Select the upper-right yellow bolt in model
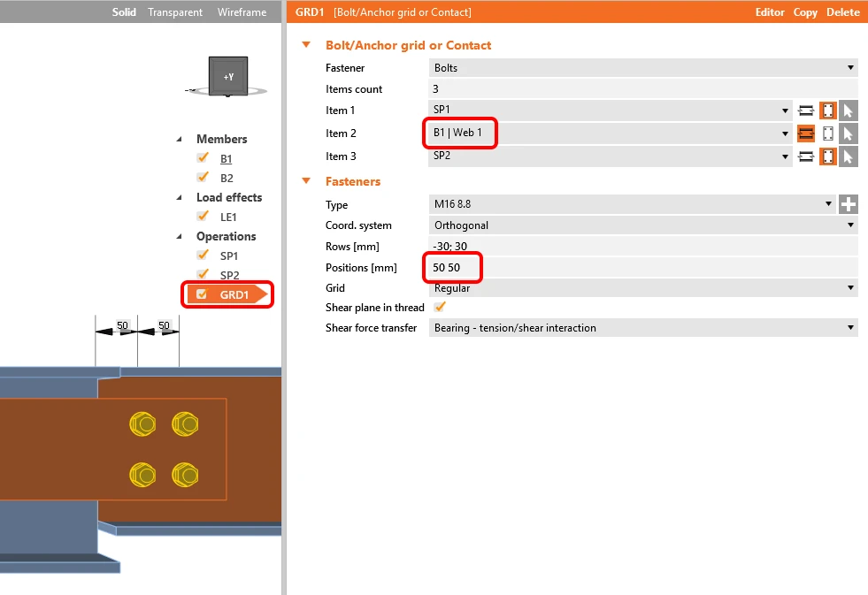This screenshot has height=595, width=868. click(x=186, y=424)
